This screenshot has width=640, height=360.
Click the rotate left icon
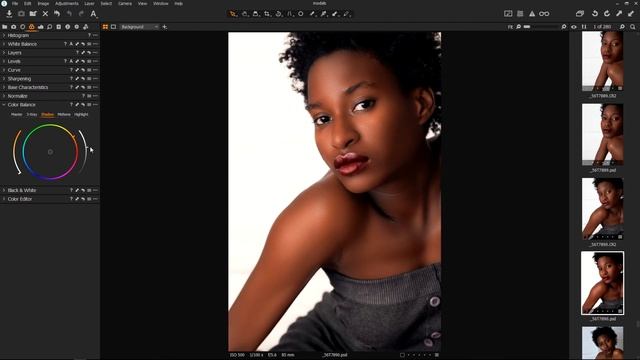(595, 14)
